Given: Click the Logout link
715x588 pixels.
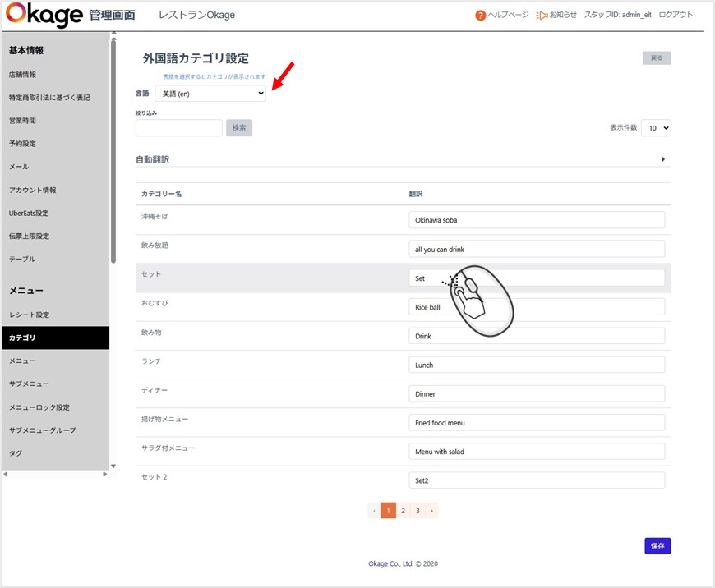Looking at the screenshot, I should pyautogui.click(x=676, y=16).
